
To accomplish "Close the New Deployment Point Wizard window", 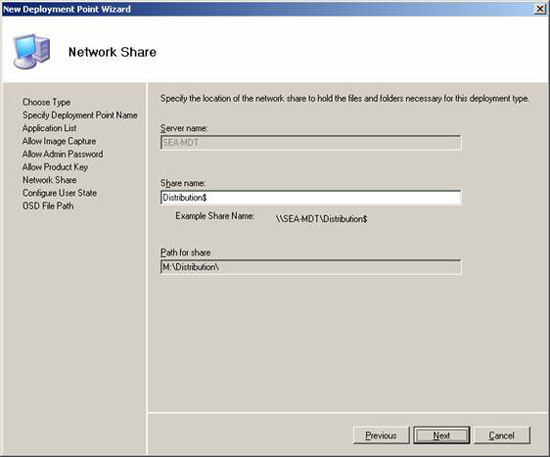I will 540,9.
